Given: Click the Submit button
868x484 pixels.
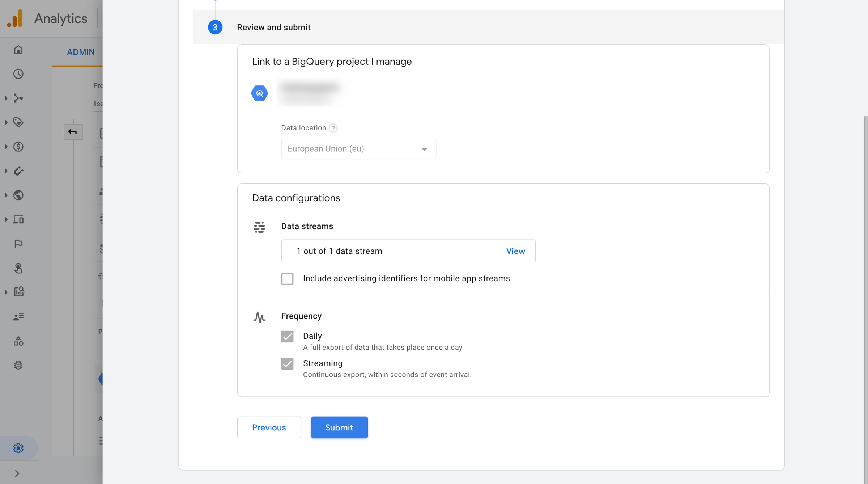Looking at the screenshot, I should tap(339, 428).
